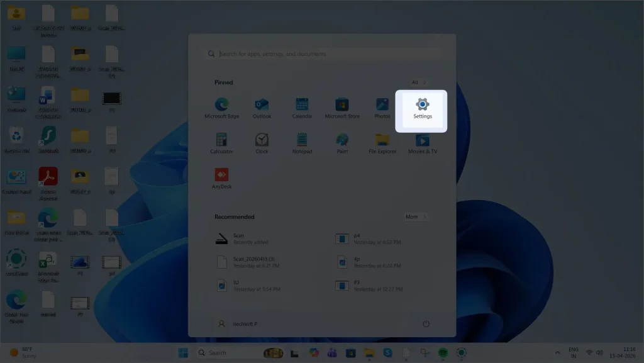Viewport: 644px width, 363px height.
Task: Expand All to view all apps
Action: (416, 82)
